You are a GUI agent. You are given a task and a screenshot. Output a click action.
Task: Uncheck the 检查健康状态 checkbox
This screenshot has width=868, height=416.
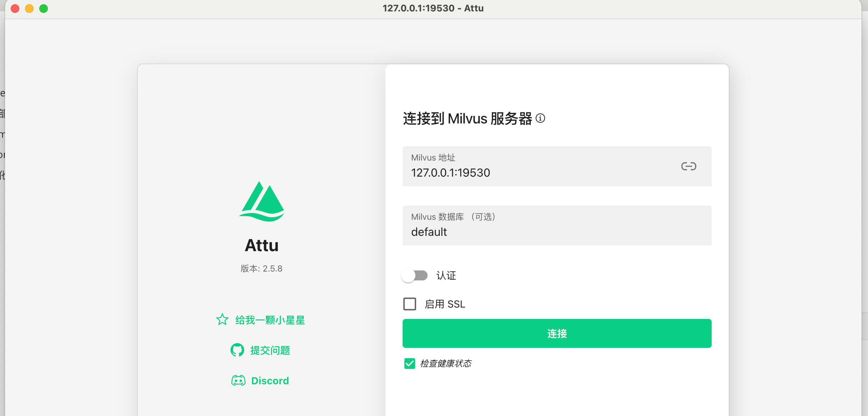[410, 364]
